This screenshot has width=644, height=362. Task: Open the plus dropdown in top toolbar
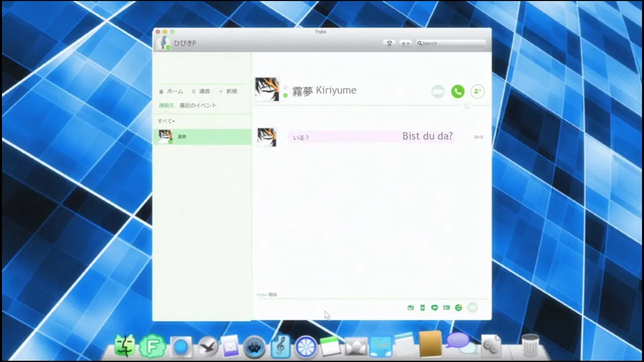[x=405, y=43]
